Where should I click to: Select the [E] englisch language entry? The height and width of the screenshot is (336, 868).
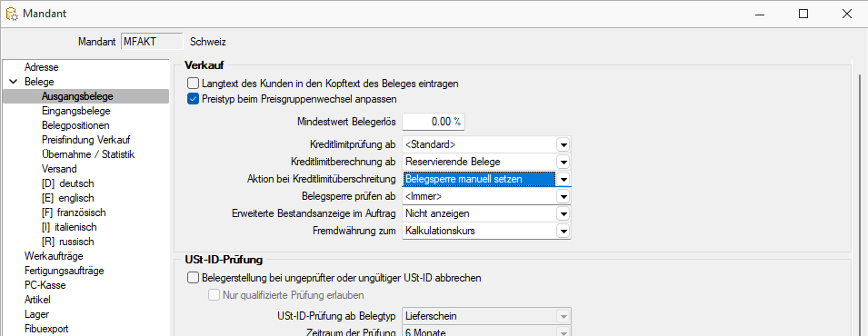click(x=67, y=198)
